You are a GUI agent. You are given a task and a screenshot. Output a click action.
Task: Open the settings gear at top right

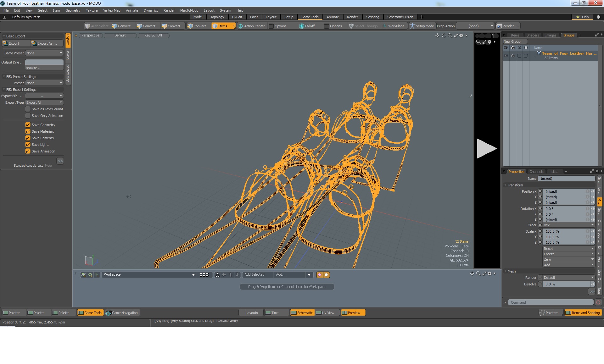pos(598,17)
